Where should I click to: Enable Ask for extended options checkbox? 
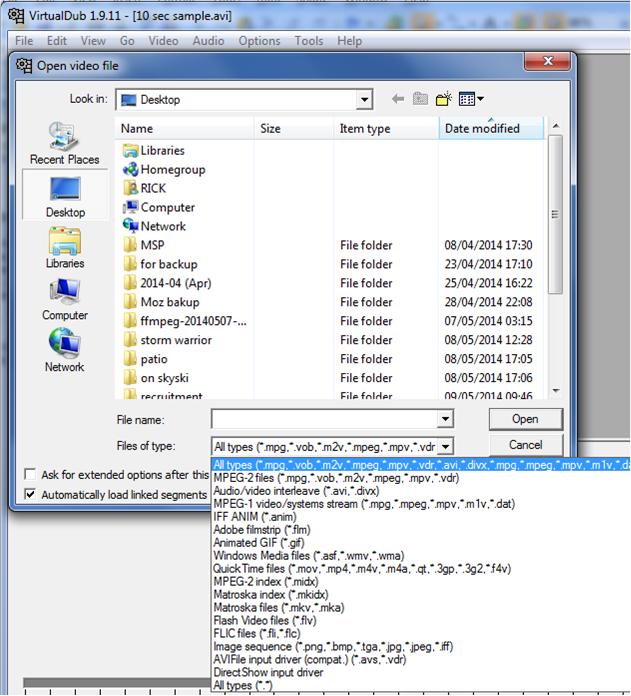tap(30, 475)
